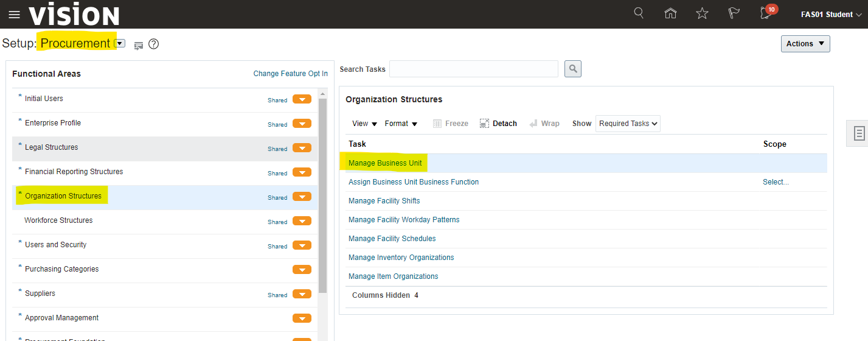Click the help question mark icon
The height and width of the screenshot is (341, 868).
coord(154,44)
